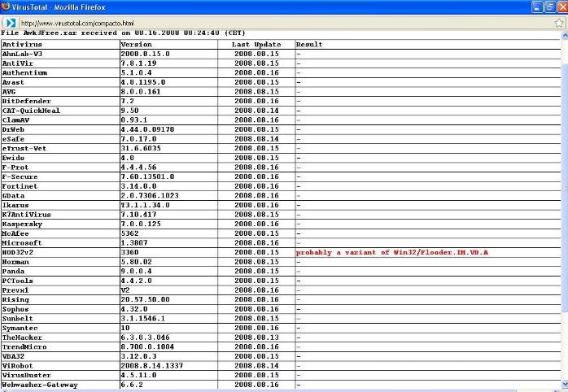Click the McAfee row name

(x=15, y=233)
